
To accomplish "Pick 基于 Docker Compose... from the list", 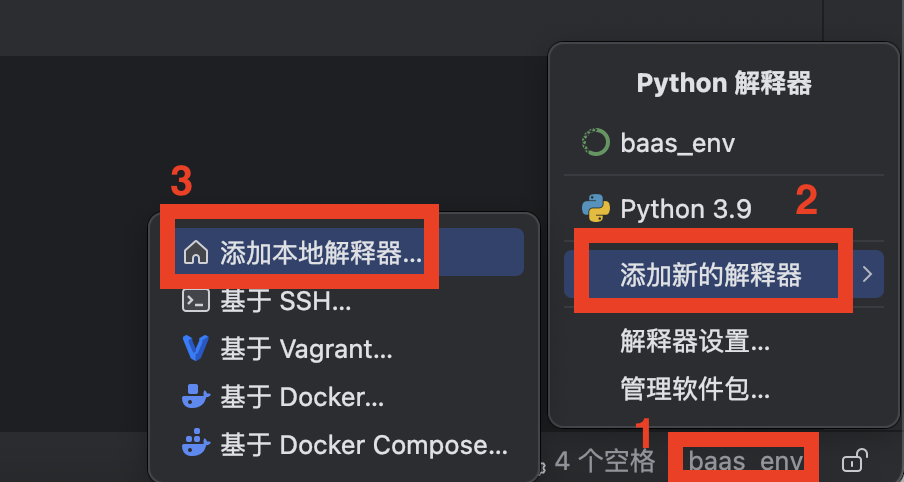I will click(364, 444).
